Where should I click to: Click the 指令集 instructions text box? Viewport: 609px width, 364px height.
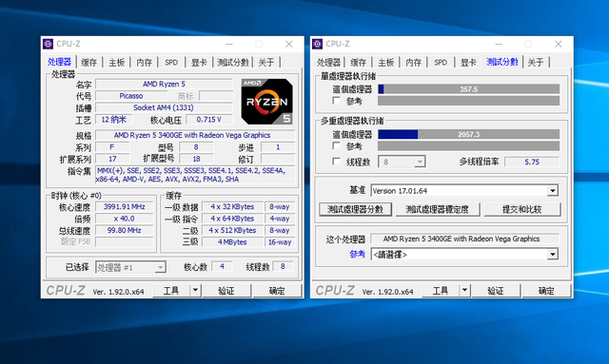[x=195, y=175]
